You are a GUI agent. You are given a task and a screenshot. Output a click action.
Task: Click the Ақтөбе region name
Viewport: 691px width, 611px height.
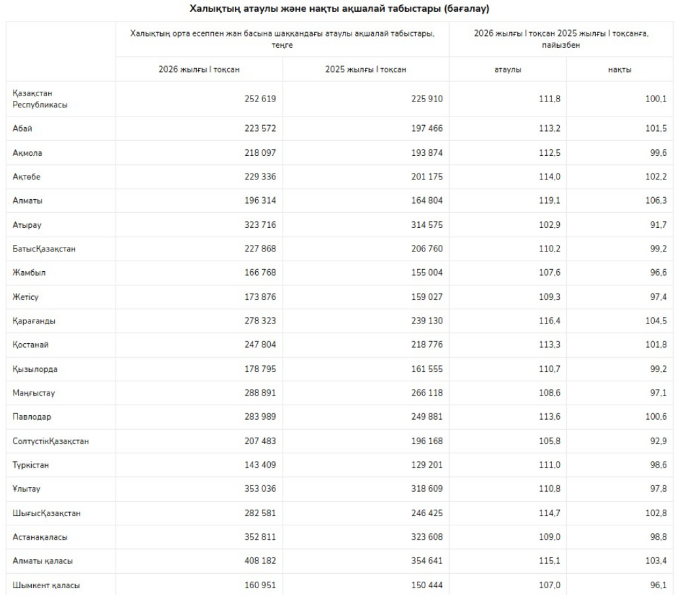[x=26, y=177]
